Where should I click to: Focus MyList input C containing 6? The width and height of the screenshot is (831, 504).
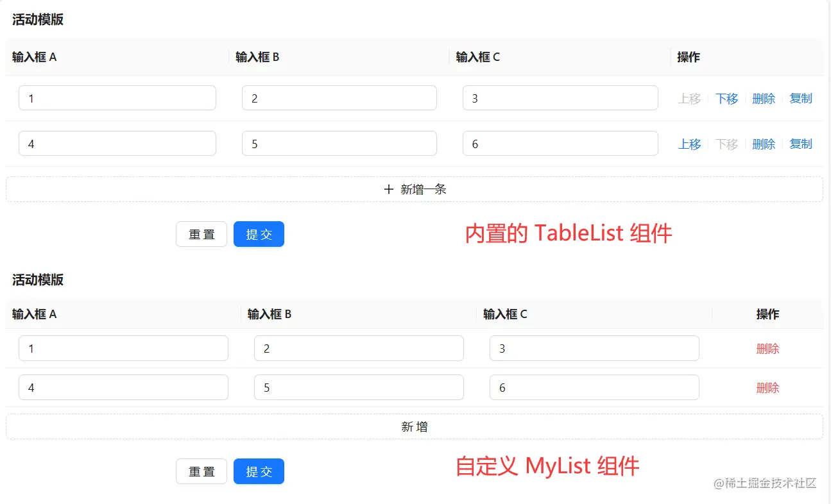(x=594, y=387)
